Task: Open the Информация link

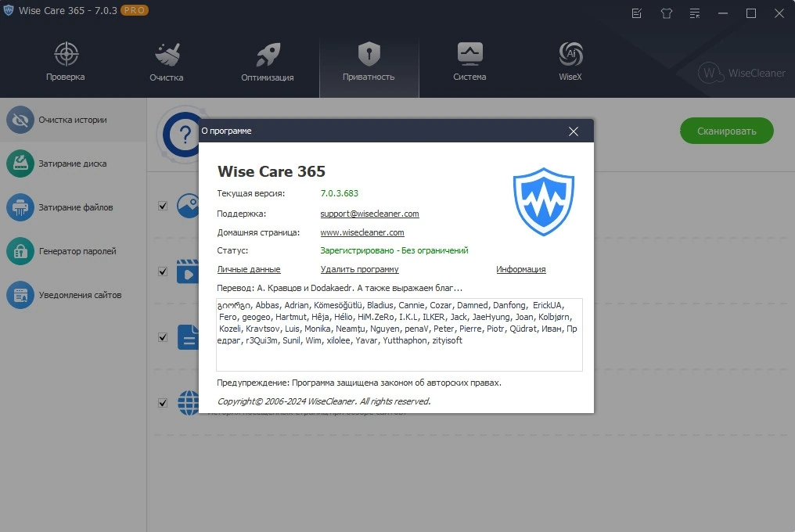Action: 520,269
